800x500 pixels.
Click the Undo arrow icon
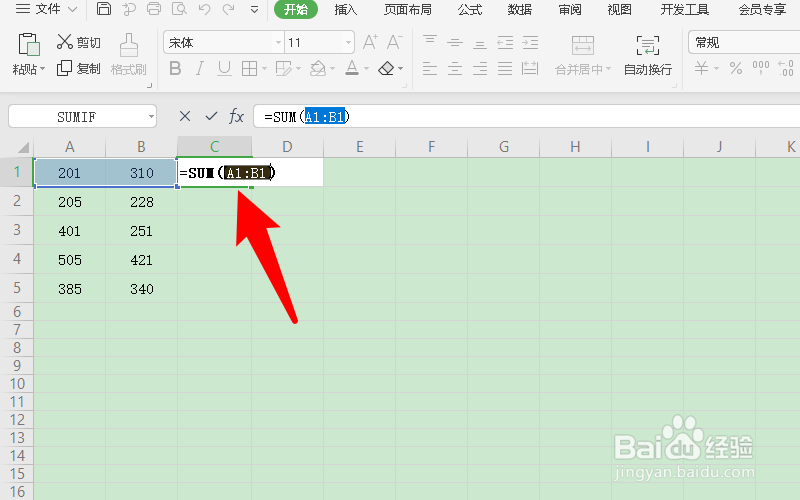(204, 9)
